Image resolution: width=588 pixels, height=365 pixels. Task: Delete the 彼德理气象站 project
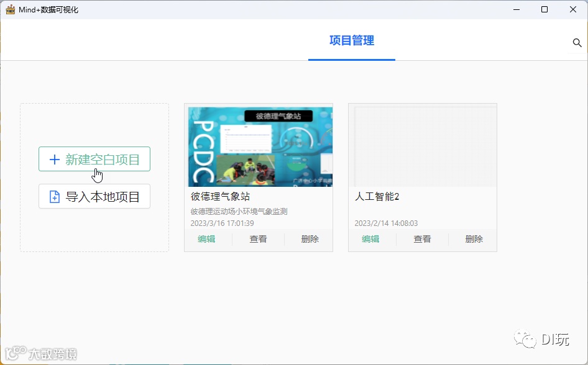click(310, 239)
